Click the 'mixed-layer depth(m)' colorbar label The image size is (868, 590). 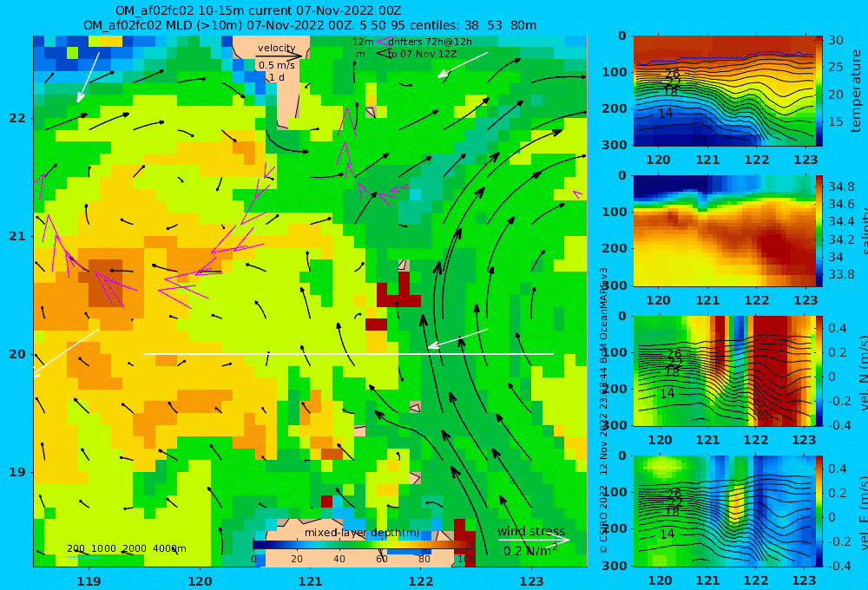point(362,533)
